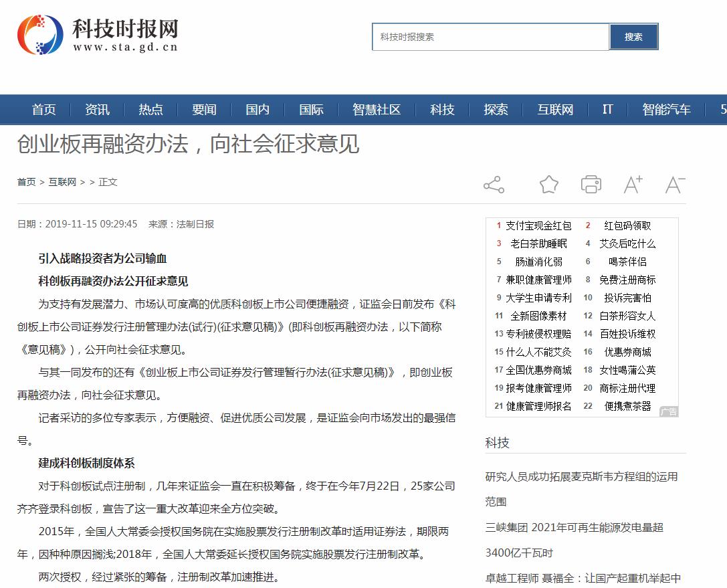Open ad link 优惠券商城
The width and height of the screenshot is (727, 588).
tap(627, 353)
